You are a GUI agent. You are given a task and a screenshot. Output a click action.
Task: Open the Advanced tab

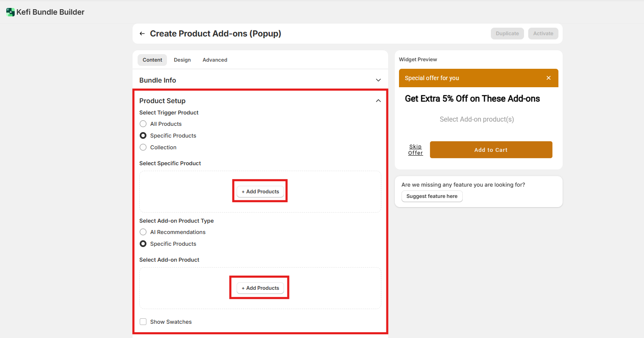tap(215, 60)
